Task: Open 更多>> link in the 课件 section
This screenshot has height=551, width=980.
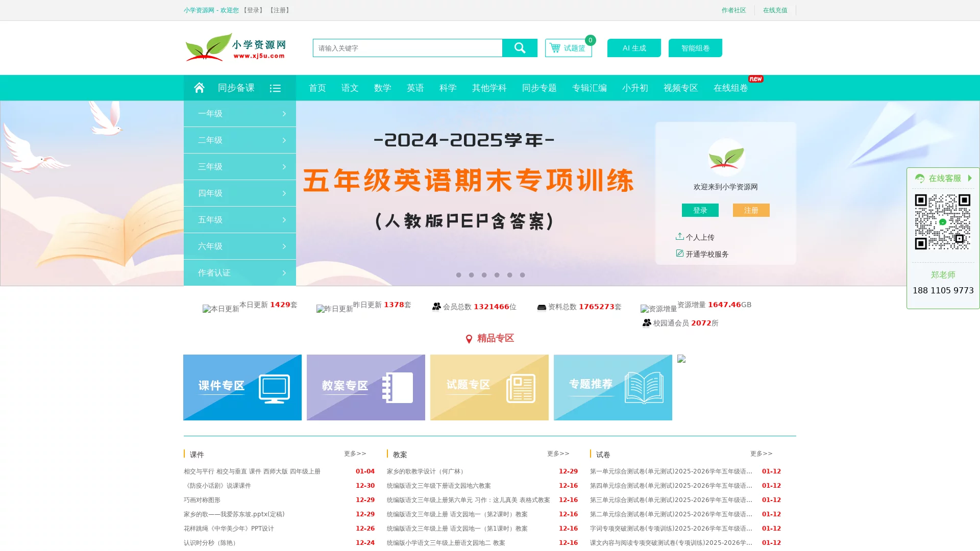Action: pos(355,453)
